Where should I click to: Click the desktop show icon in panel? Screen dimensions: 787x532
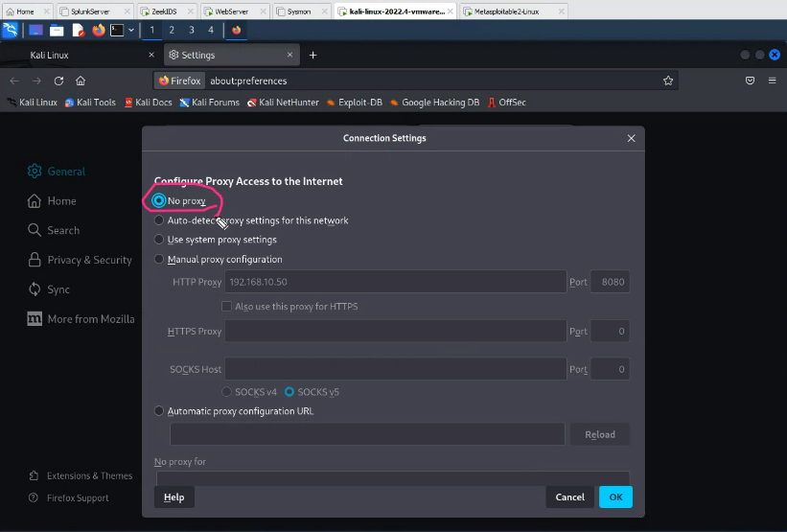tap(35, 30)
